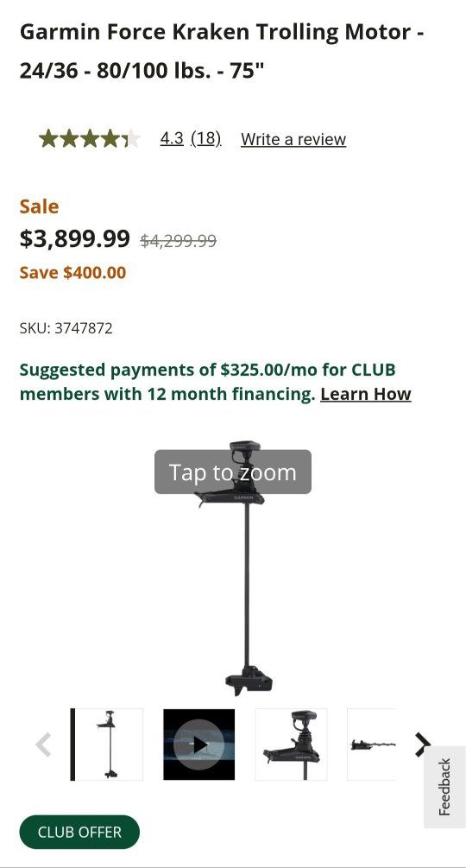Click the previous carousel arrow

click(x=43, y=744)
